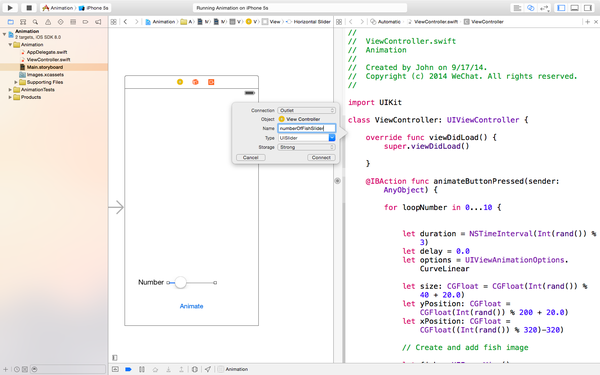
Task: Click the Number slider knob
Action: pos(181,282)
